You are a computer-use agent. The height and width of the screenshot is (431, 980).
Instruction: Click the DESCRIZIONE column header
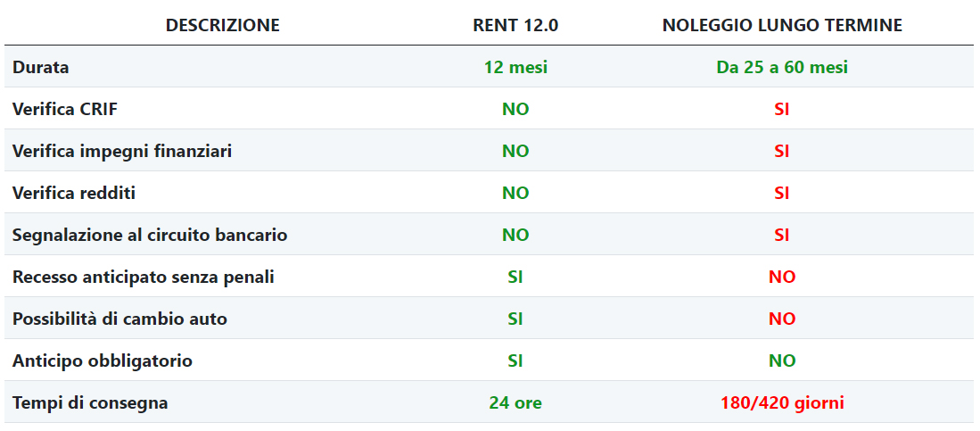[x=223, y=25]
